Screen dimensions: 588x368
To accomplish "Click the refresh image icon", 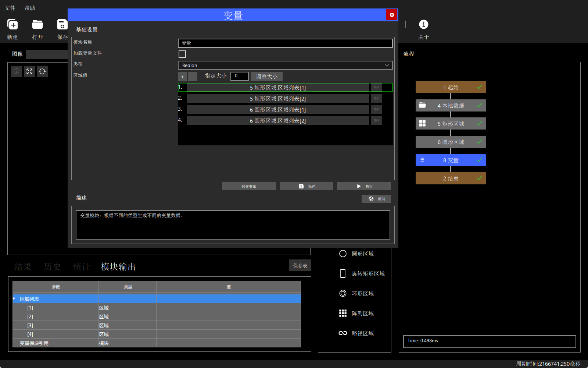I will pos(42,71).
